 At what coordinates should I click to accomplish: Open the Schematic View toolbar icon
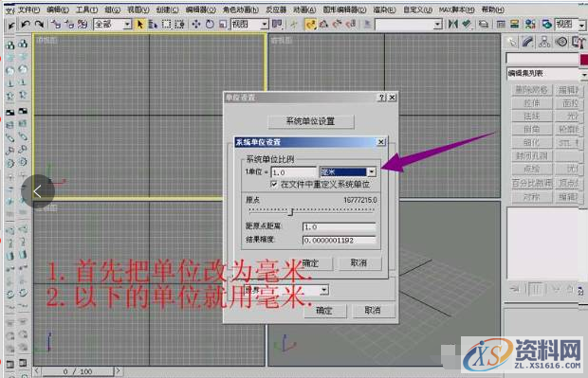point(515,25)
